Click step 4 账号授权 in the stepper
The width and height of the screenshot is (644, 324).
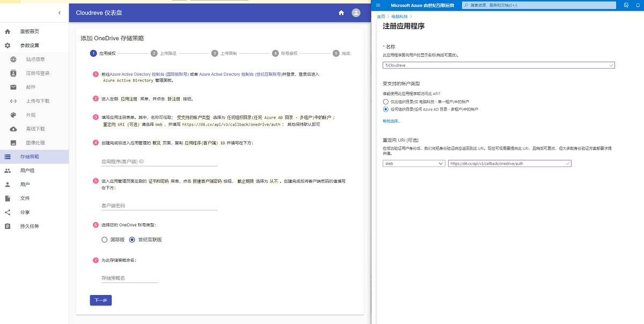285,53
